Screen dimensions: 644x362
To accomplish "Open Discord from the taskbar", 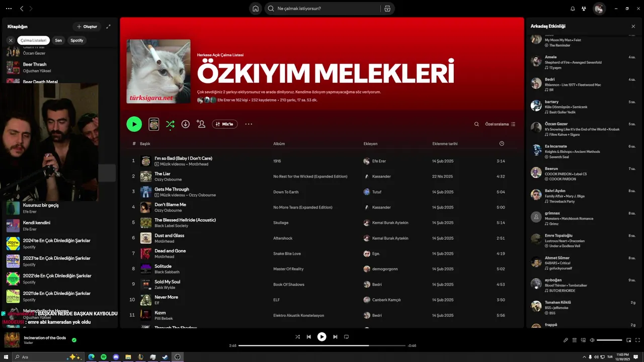I will [116, 357].
